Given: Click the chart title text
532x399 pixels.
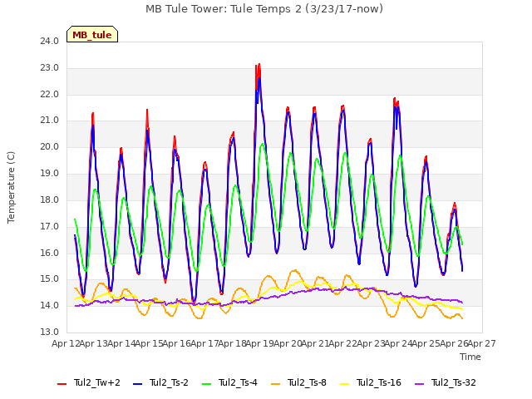Looking at the screenshot, I should click(264, 9).
